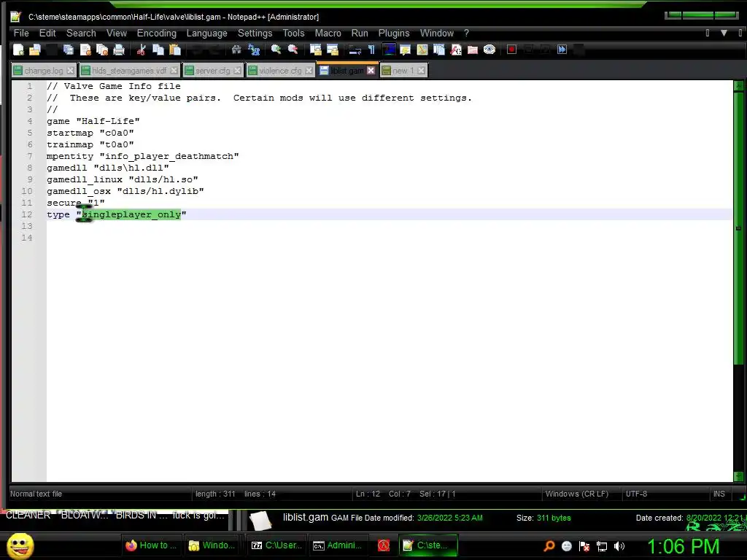Click the Replace toolbar icon

pos(253,50)
